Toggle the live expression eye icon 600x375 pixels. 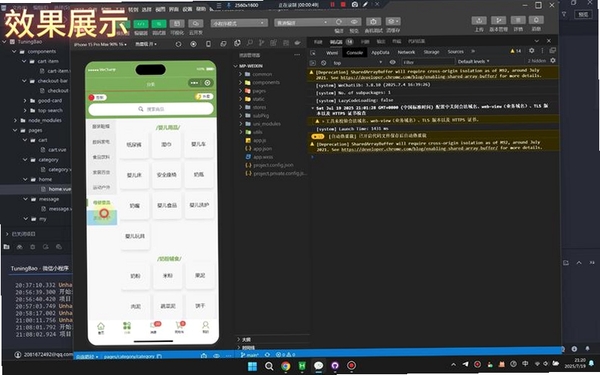pos(392,62)
